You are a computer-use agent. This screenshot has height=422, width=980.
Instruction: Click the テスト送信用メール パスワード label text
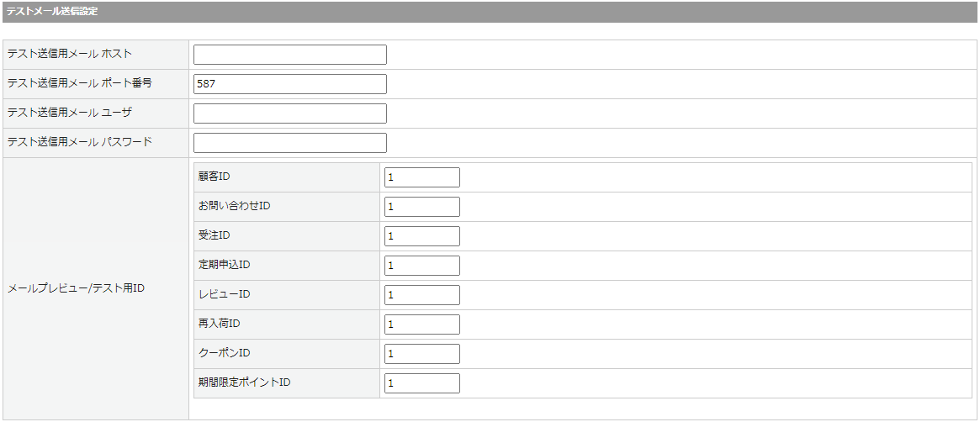(79, 142)
